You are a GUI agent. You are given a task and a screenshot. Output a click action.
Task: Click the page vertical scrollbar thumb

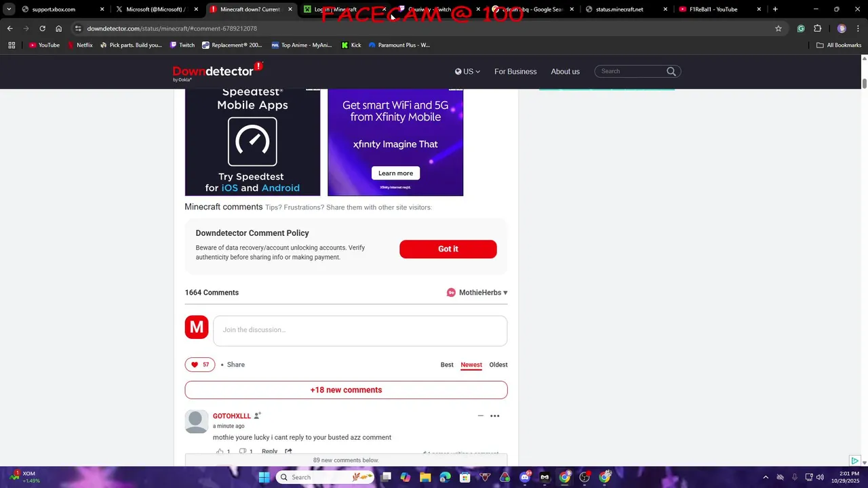[865, 83]
